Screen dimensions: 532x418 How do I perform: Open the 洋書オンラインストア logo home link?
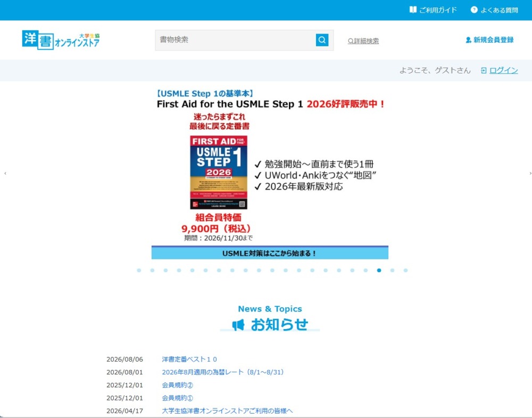(61, 40)
